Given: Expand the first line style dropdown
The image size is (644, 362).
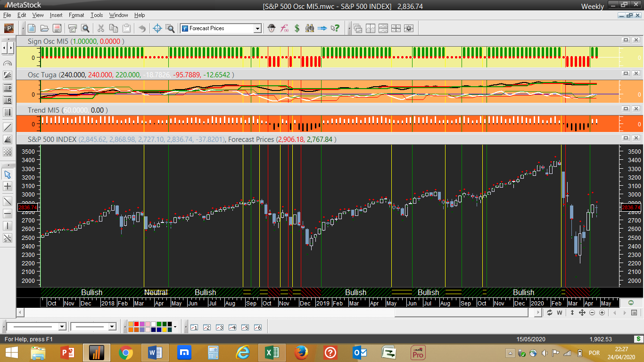Looking at the screenshot, I should click(x=62, y=327).
